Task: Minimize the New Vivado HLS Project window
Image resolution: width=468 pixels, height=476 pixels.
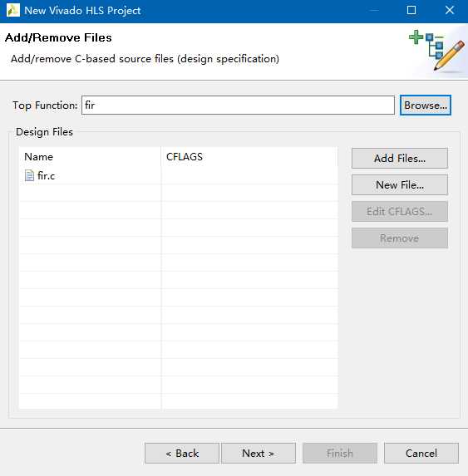Action: pos(374,10)
